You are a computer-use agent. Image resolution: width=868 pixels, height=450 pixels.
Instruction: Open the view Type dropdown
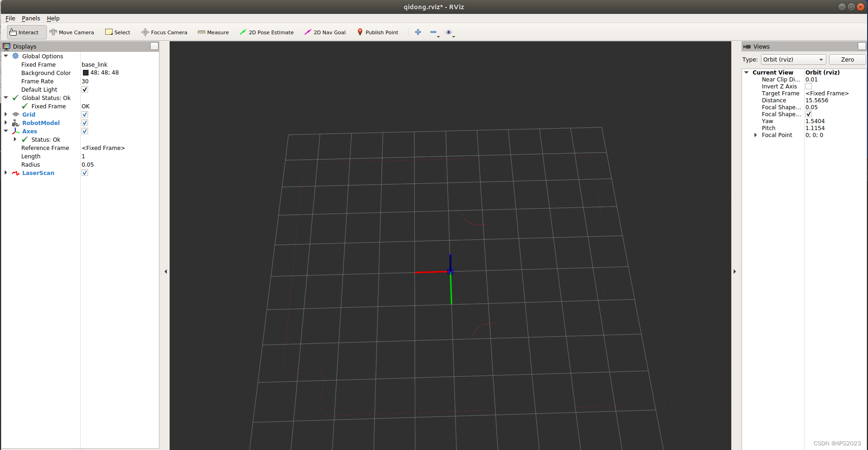tap(793, 60)
